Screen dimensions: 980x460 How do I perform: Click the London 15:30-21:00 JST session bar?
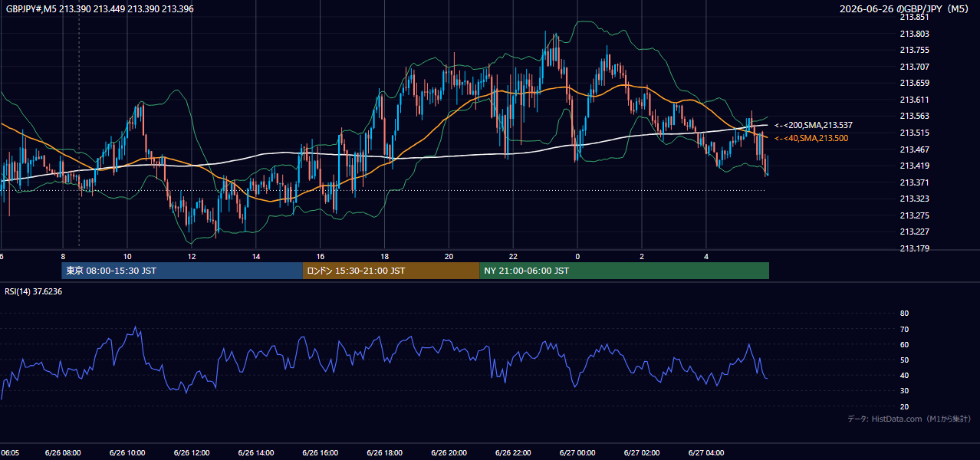point(391,271)
